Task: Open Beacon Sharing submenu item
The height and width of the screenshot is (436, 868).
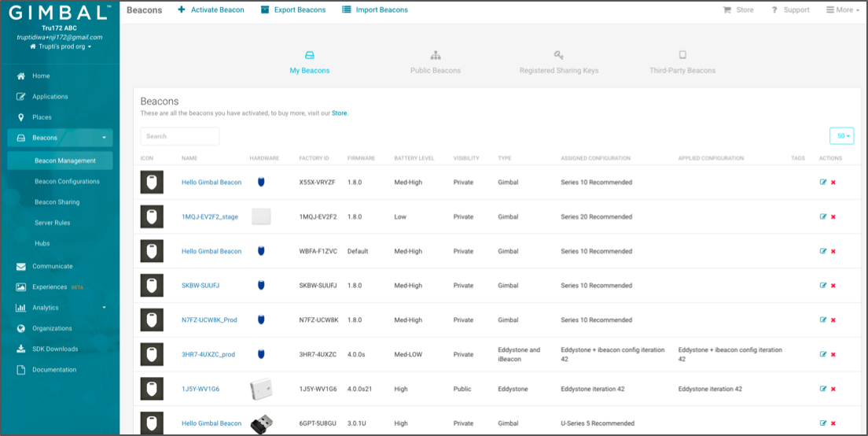Action: coord(57,202)
